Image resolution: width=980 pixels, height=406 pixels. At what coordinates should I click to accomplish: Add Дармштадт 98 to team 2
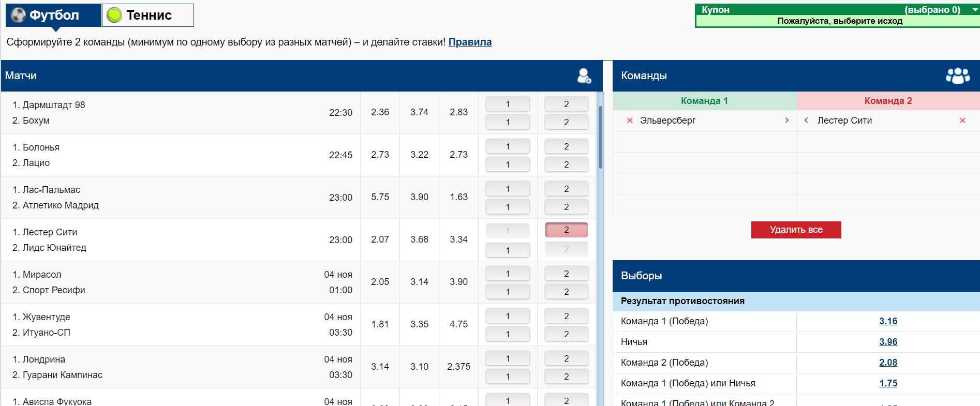tap(567, 104)
